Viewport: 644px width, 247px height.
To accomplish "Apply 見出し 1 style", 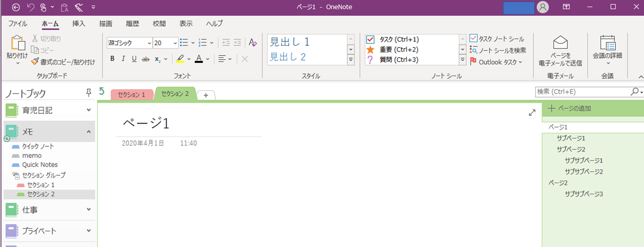I will click(x=289, y=42).
